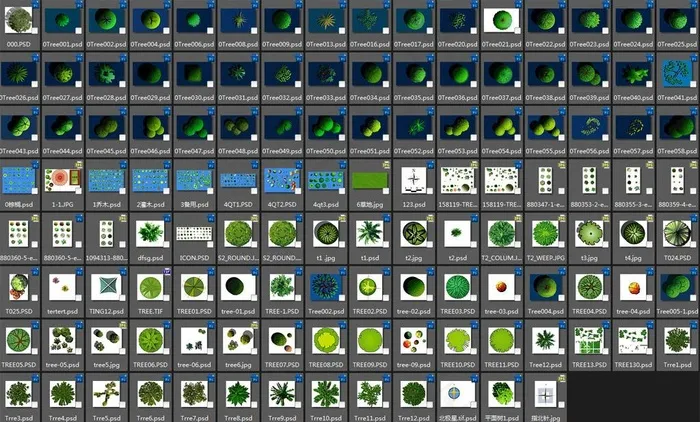Choose the T024.PSD file
The image size is (700, 422).
pos(678,233)
